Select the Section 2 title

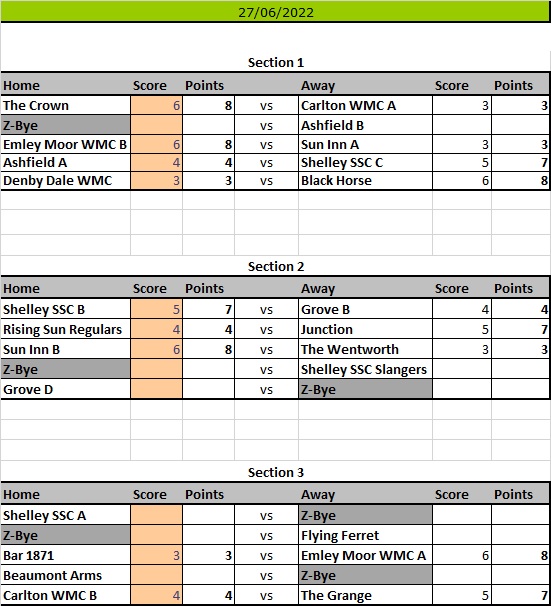(276, 266)
